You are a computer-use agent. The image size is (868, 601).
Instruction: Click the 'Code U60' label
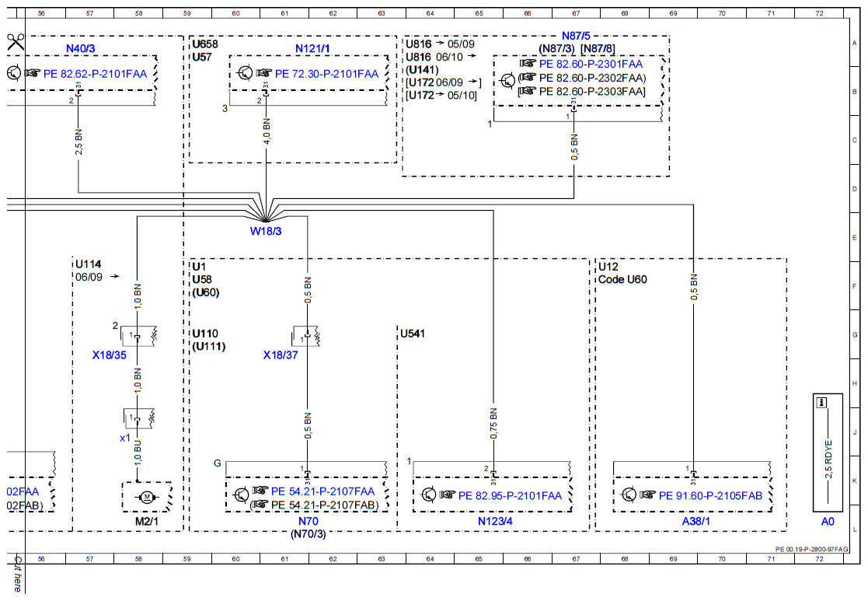click(x=622, y=280)
